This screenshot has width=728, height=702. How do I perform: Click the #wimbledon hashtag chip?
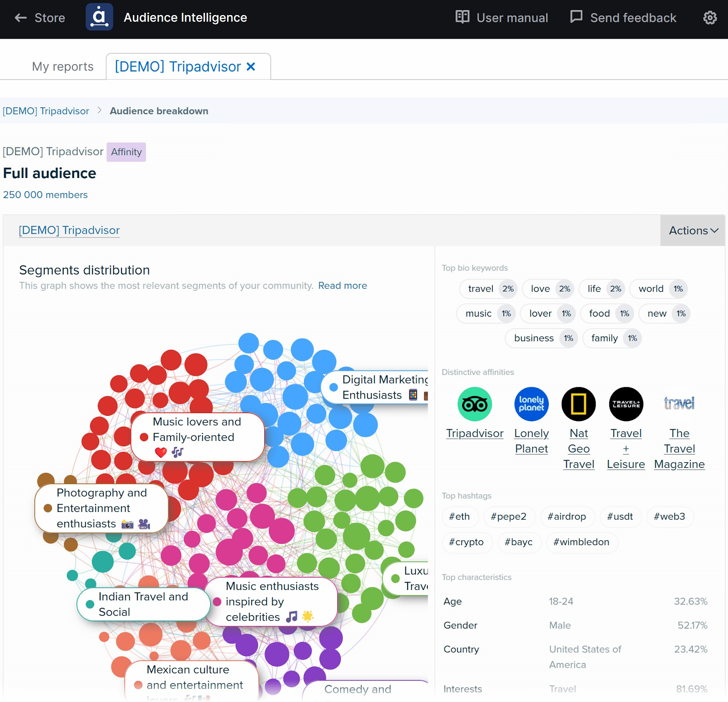pyautogui.click(x=581, y=542)
